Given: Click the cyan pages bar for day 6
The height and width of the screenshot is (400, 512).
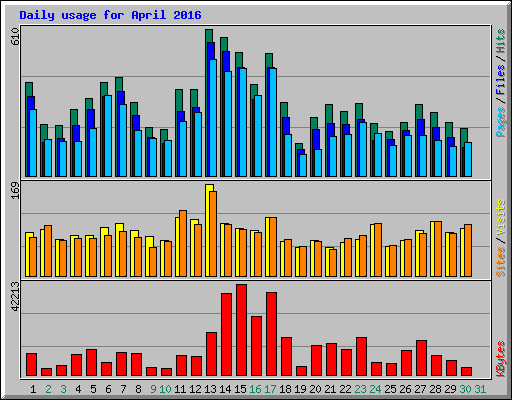Looking at the screenshot, I should [x=108, y=136].
